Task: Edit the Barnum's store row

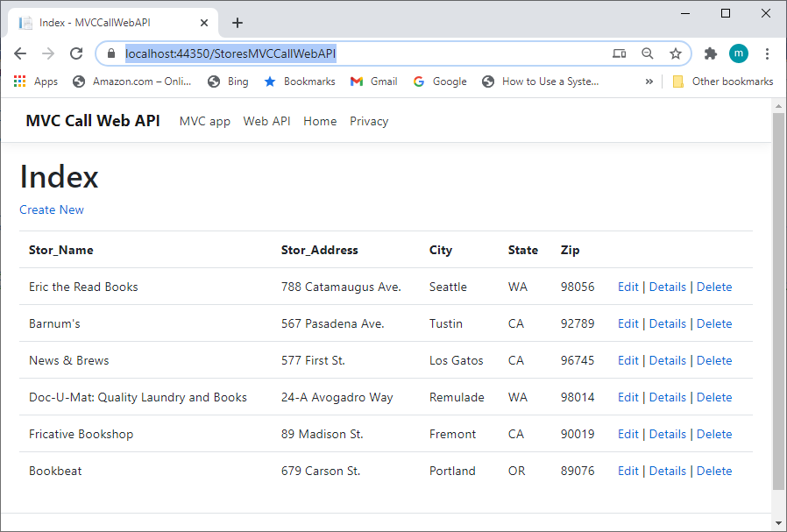Action: (627, 323)
